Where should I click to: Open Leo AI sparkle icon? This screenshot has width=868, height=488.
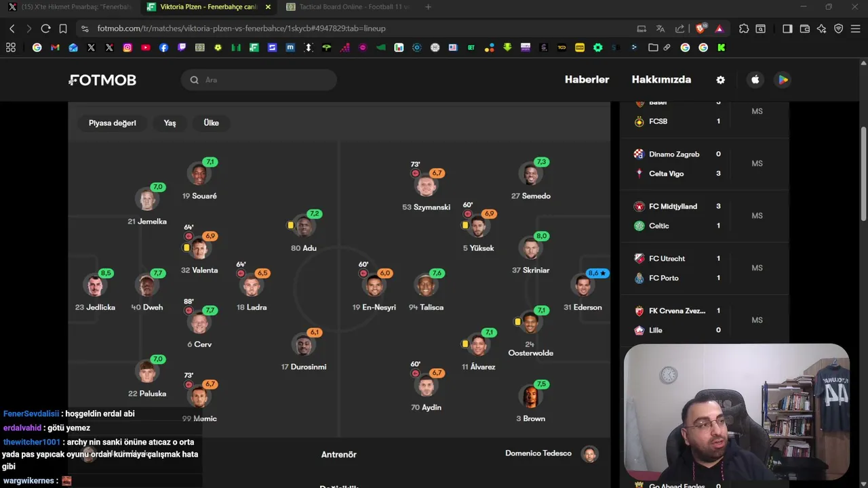822,28
